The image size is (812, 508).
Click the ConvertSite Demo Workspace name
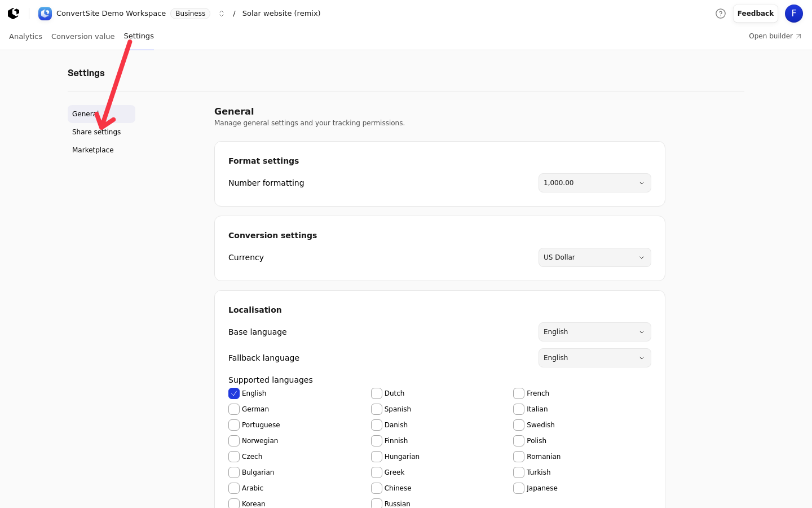click(111, 14)
